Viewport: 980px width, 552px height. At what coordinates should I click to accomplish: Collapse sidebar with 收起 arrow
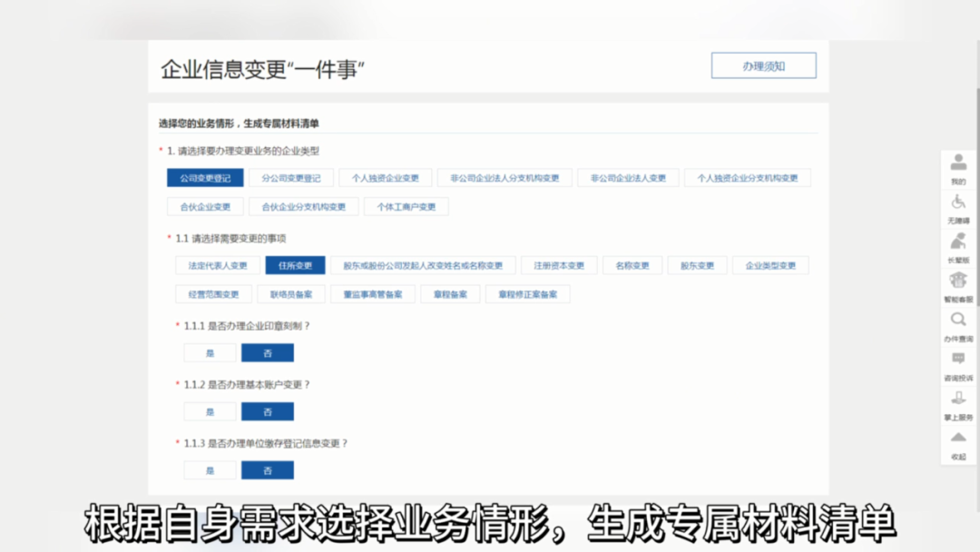pyautogui.click(x=958, y=445)
